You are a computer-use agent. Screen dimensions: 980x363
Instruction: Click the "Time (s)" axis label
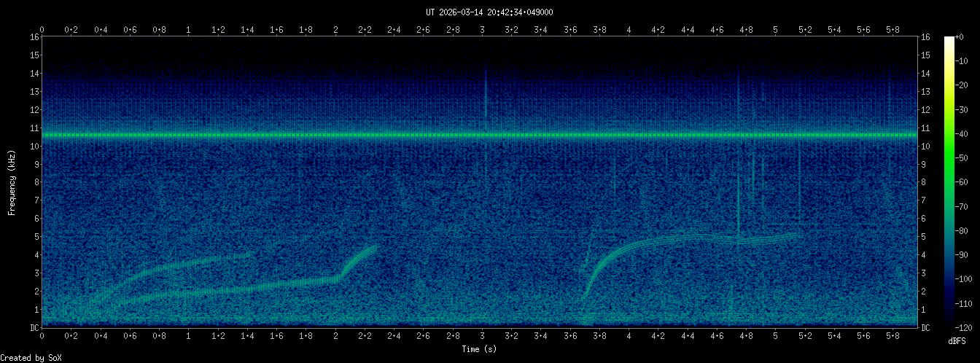[x=479, y=349]
